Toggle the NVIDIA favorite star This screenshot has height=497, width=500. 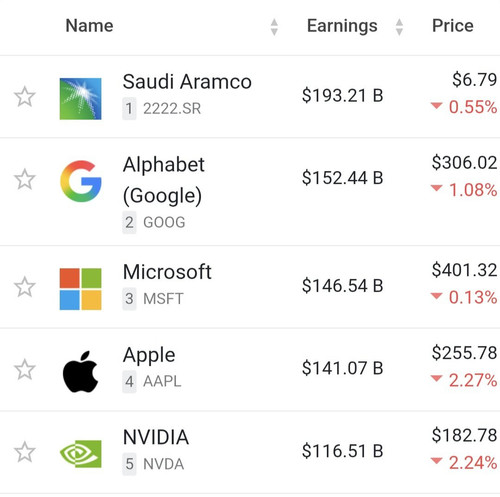tap(25, 452)
